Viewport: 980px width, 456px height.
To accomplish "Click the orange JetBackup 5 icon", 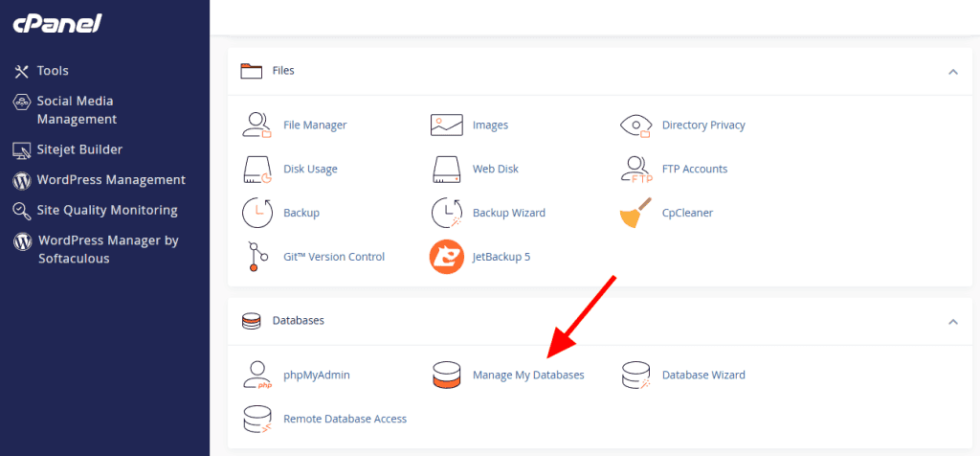I will 446,257.
